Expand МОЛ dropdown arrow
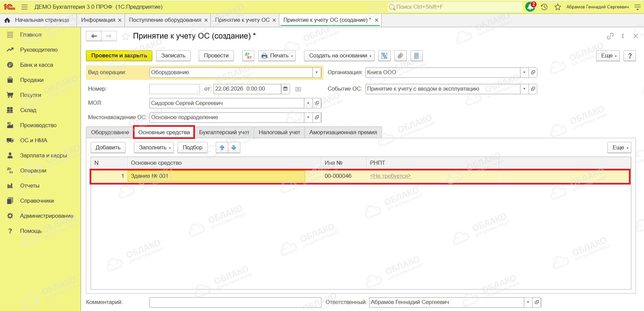The image size is (644, 311). (308, 103)
